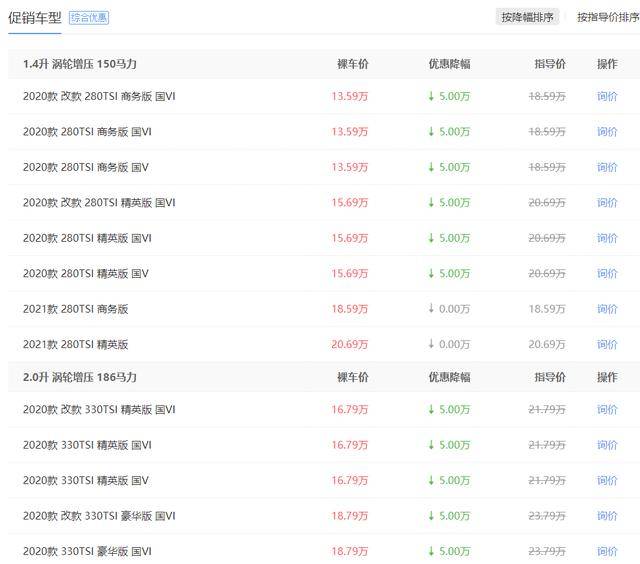Select model 2020款 330TSI 精英版 国V
This screenshot has height=564, width=640.
86,480
